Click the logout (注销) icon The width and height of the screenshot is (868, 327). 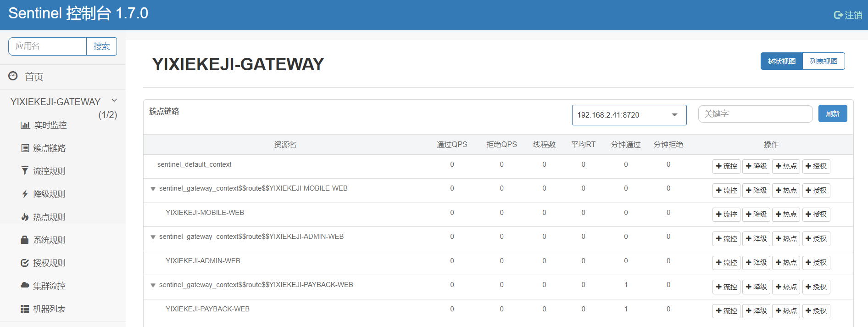click(838, 15)
